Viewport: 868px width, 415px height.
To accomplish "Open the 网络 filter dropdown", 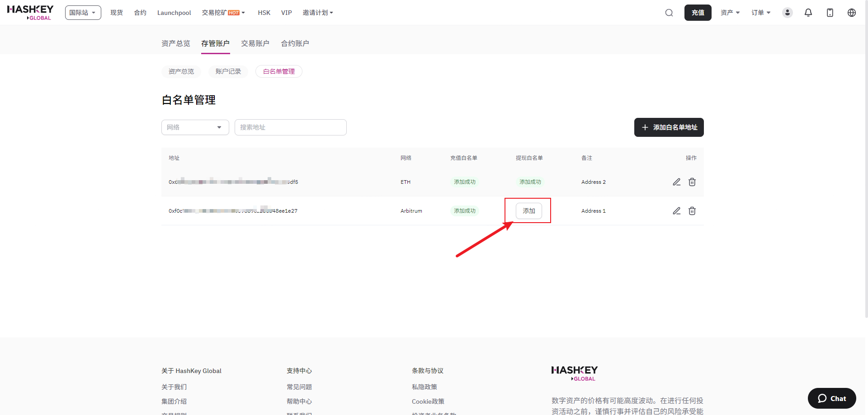I will point(195,127).
